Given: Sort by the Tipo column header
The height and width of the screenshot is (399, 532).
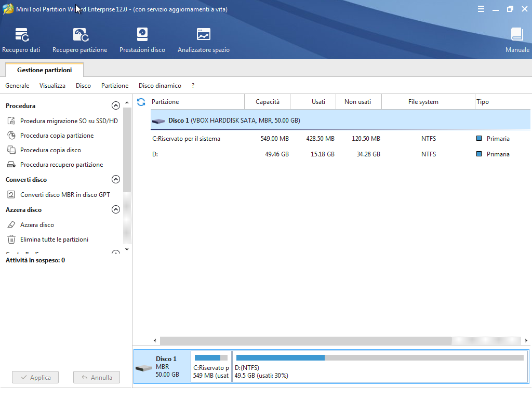Looking at the screenshot, I should 503,102.
